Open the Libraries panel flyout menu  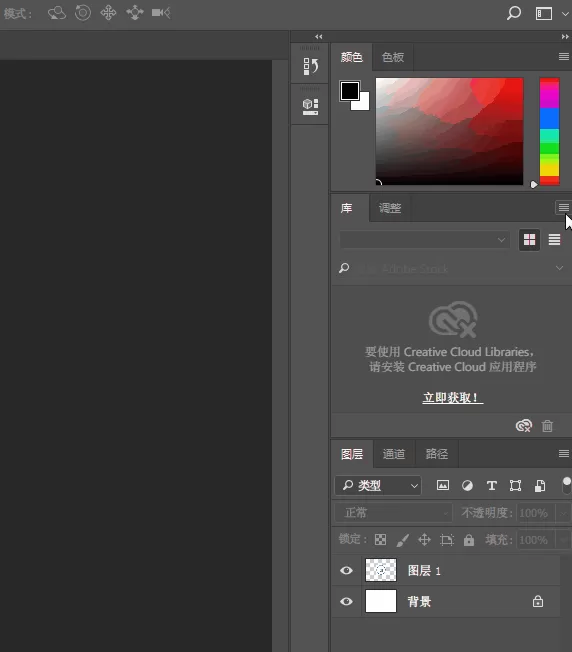click(x=564, y=207)
